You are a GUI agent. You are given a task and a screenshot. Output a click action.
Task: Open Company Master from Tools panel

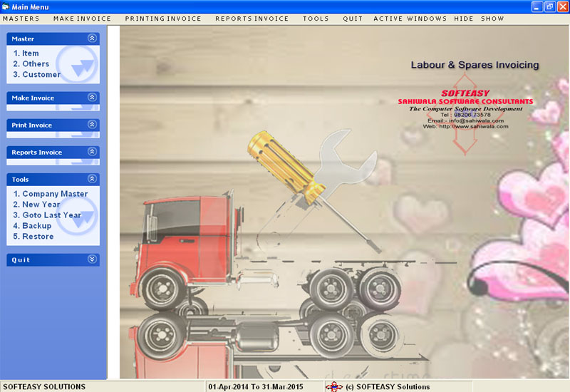tap(51, 194)
